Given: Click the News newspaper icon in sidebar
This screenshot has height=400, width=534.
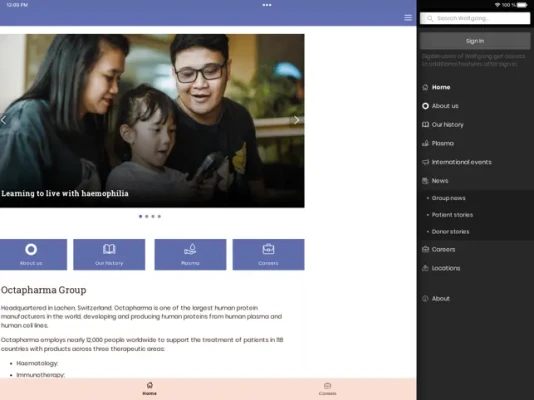Looking at the screenshot, I should click(425, 181).
